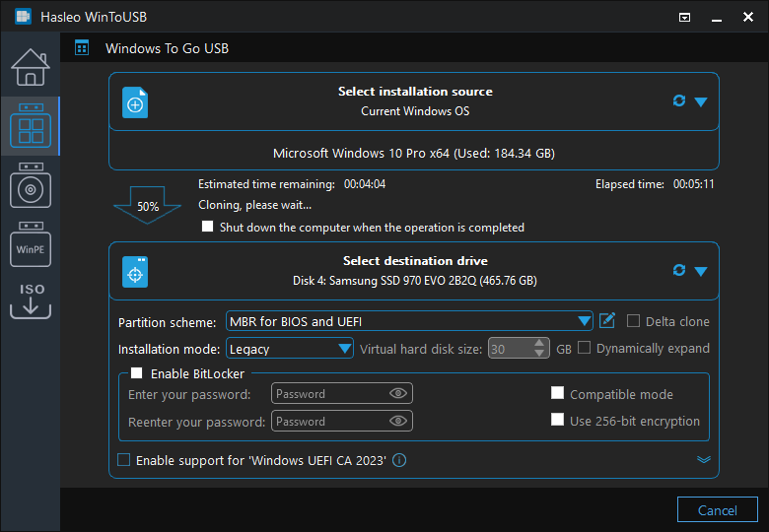This screenshot has width=769, height=532.
Task: Click Select destination drive heading
Action: tap(415, 261)
